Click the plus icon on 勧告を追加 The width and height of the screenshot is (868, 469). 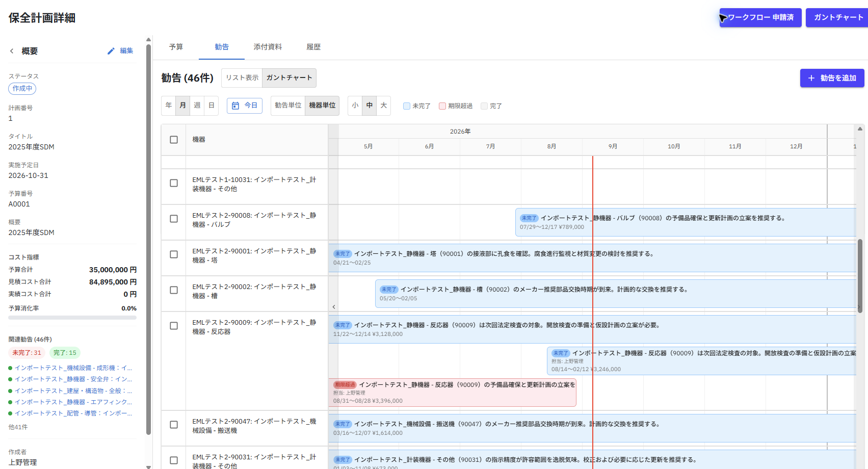pyautogui.click(x=811, y=78)
